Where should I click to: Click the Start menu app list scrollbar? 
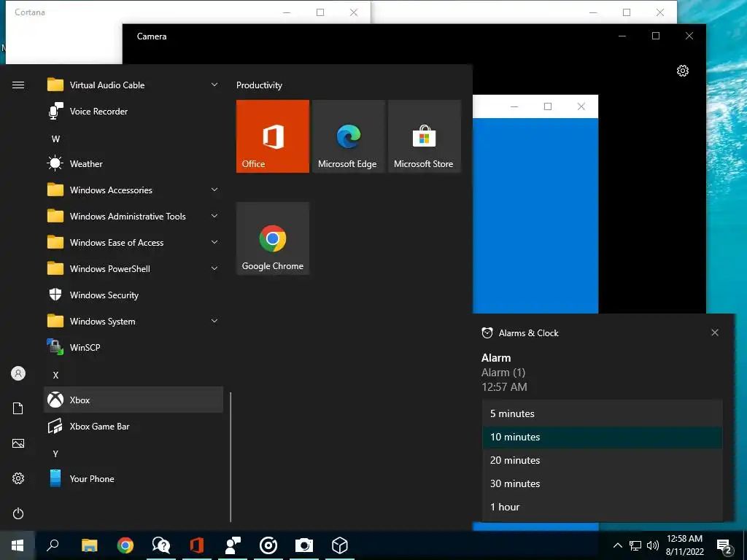click(x=231, y=457)
